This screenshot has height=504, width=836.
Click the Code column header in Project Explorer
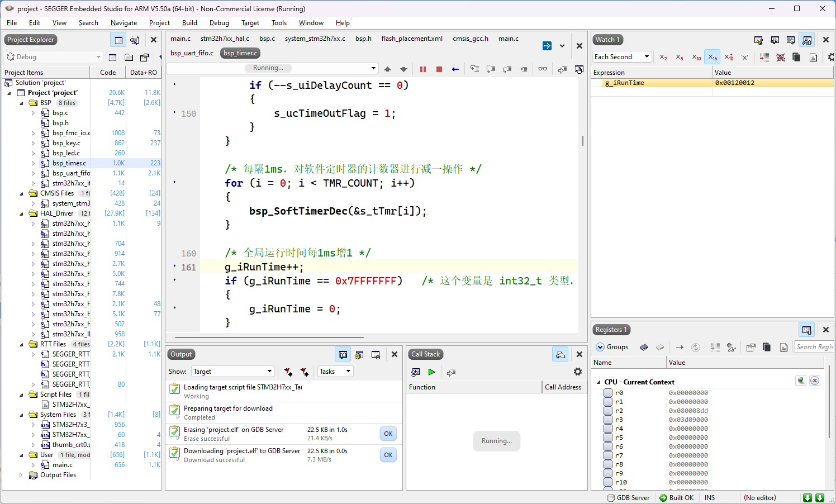tap(108, 73)
